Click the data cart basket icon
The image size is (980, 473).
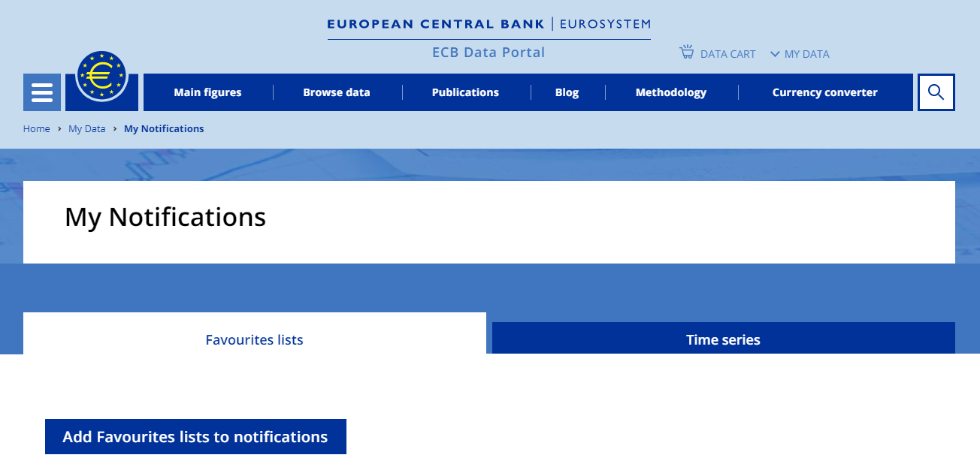coord(686,53)
